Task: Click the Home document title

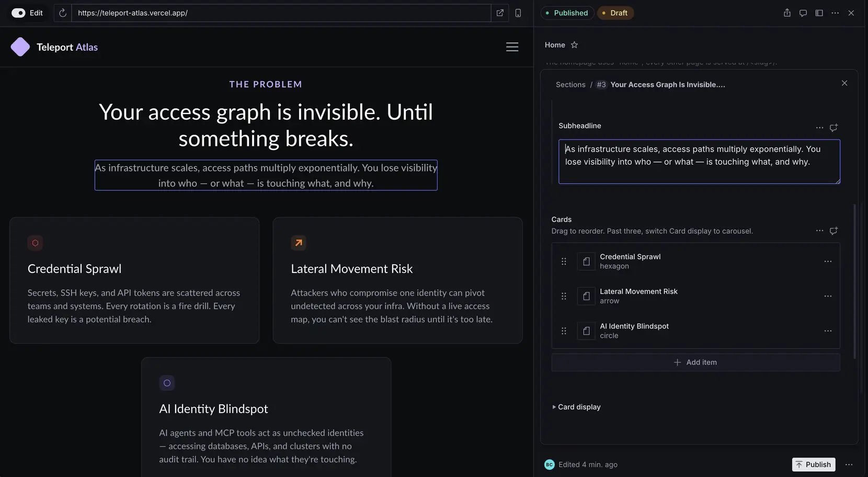Action: [555, 45]
